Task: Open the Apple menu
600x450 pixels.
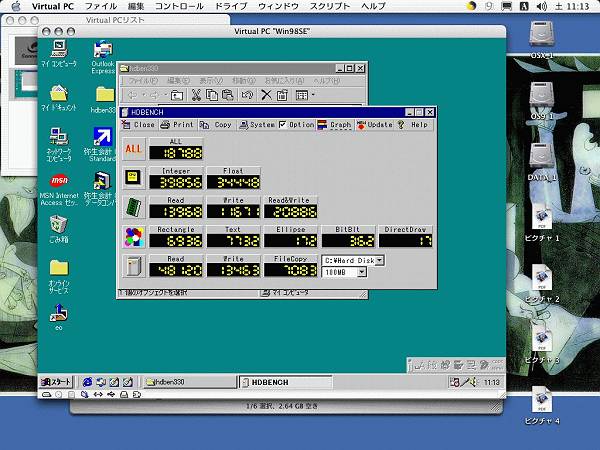Action: pyautogui.click(x=15, y=6)
